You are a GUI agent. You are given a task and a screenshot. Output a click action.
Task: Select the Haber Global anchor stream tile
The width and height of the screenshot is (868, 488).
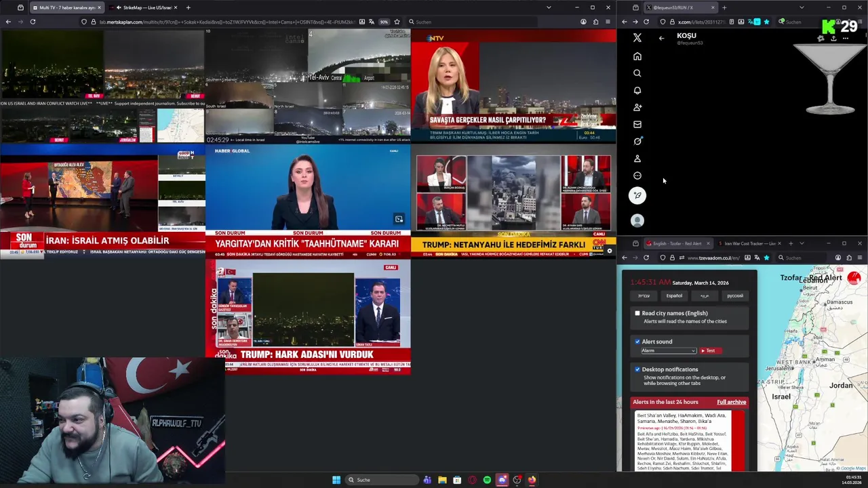308,201
